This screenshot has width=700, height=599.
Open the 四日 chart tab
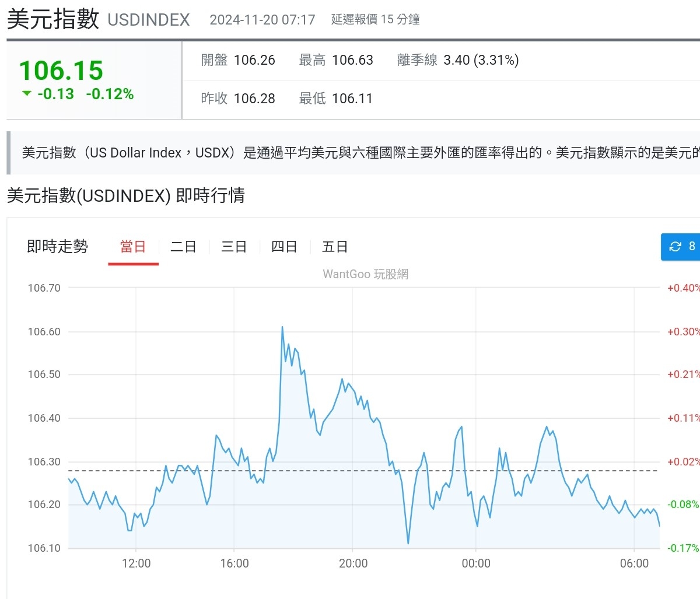click(x=284, y=247)
